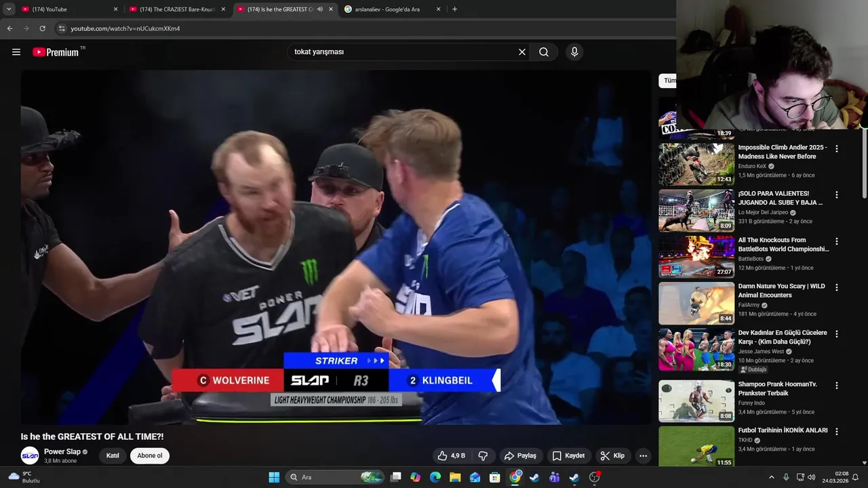Open options for Impossible Climb Andler video
The image size is (868, 488).
click(837, 148)
